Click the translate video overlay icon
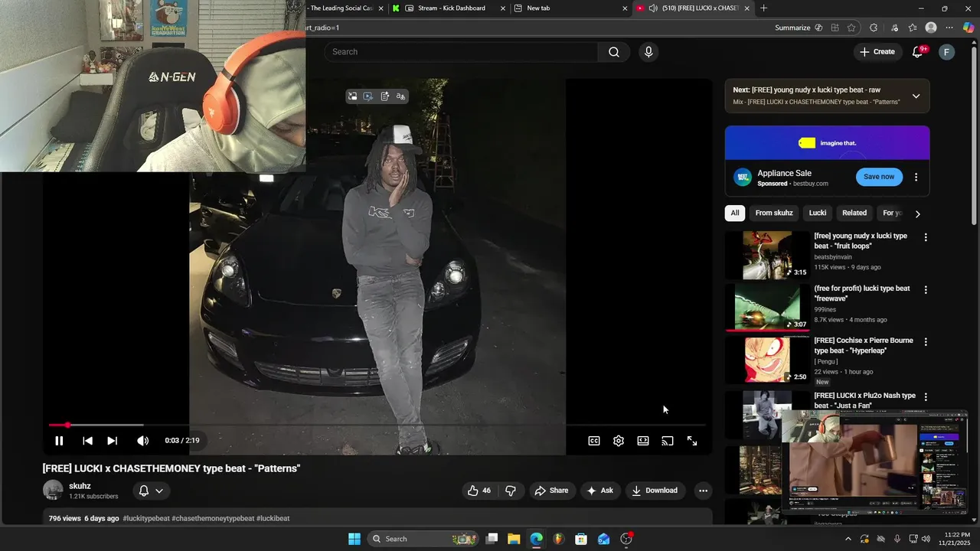Image resolution: width=980 pixels, height=551 pixels. (400, 96)
